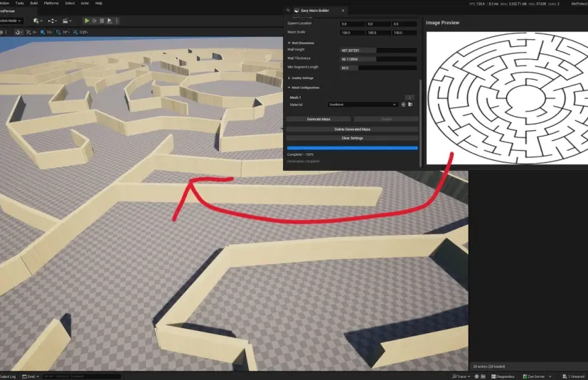Viewport: 588px width, 380px height.
Task: Toggle grid snapping icon
Action: (43, 32)
